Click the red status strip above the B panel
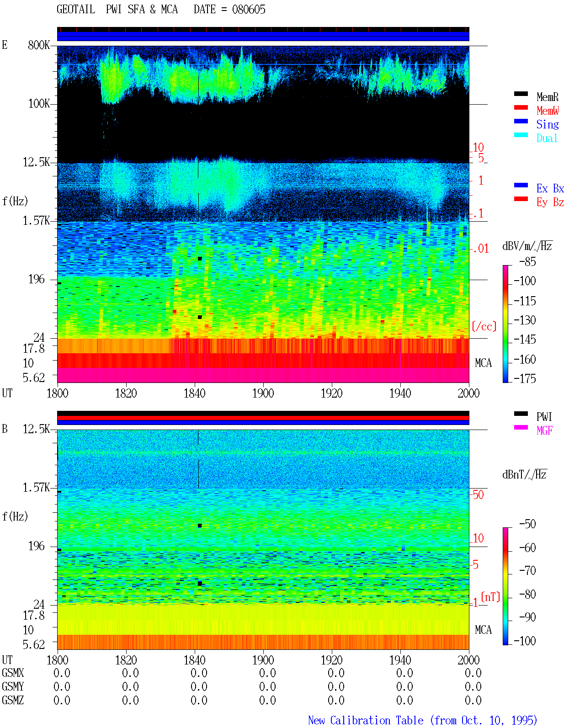 [263, 418]
